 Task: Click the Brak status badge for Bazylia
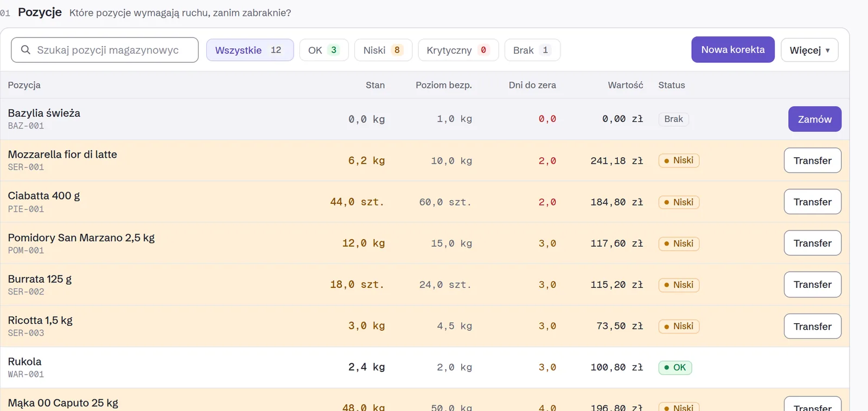coord(673,119)
